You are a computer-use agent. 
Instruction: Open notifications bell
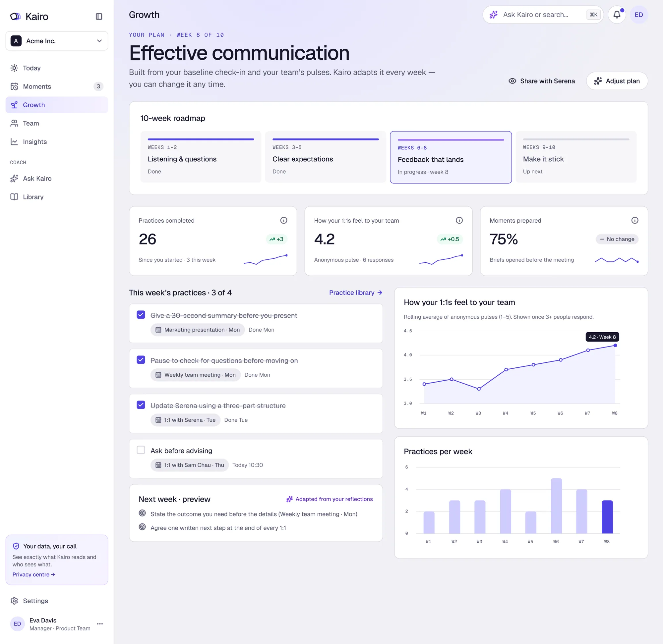617,15
